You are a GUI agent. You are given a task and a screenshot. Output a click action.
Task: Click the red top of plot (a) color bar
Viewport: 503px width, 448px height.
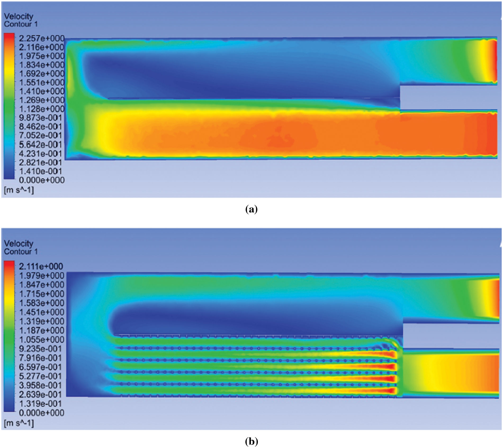[9, 37]
